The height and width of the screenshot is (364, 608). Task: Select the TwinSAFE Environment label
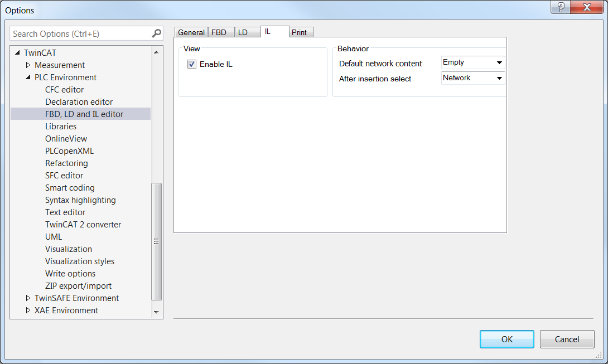[x=76, y=298]
